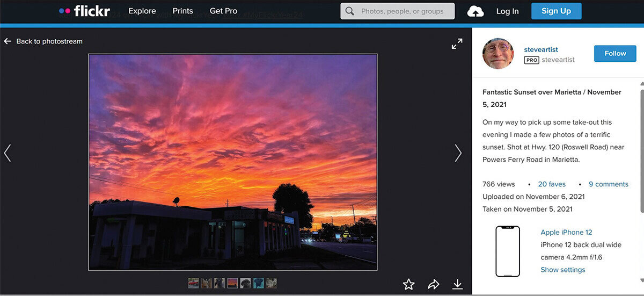Click the Sign Up button
Viewport: 644px width, 296px height.
[556, 11]
